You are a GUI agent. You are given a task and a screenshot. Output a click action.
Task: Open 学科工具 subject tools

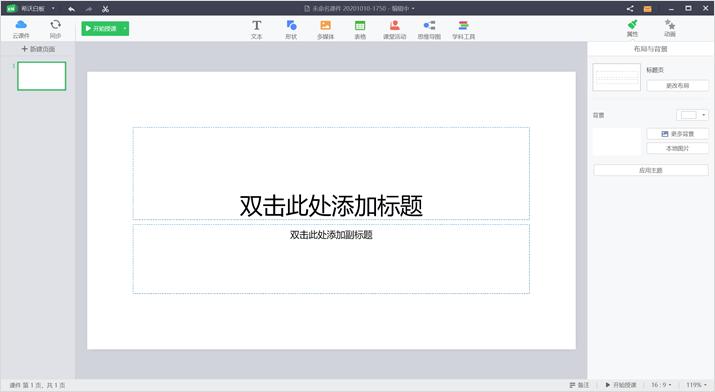point(464,29)
